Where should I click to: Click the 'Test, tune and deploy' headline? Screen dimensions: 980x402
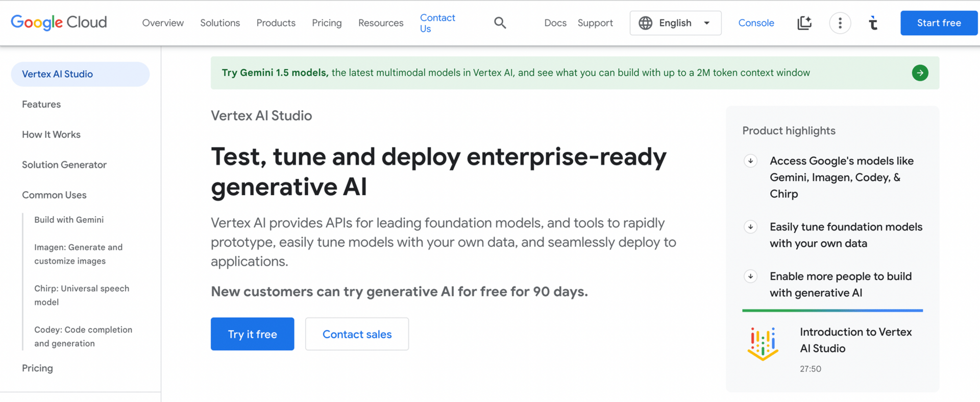point(438,172)
